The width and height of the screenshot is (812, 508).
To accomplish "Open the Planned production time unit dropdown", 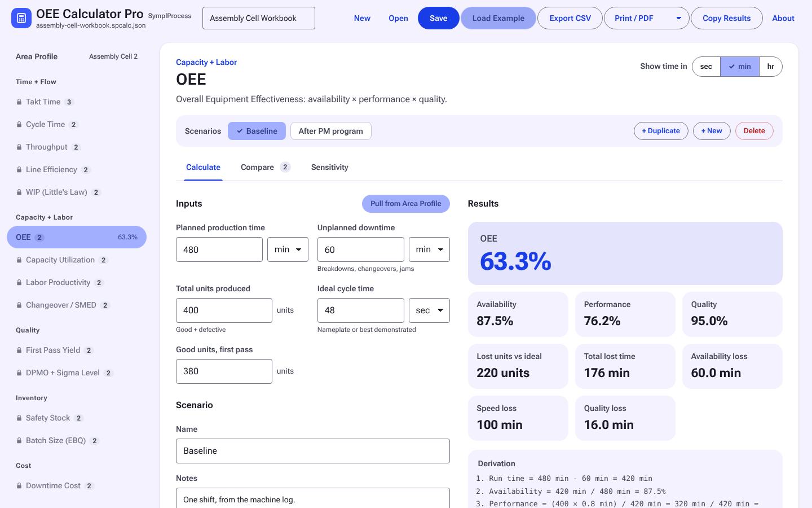I will tap(288, 249).
